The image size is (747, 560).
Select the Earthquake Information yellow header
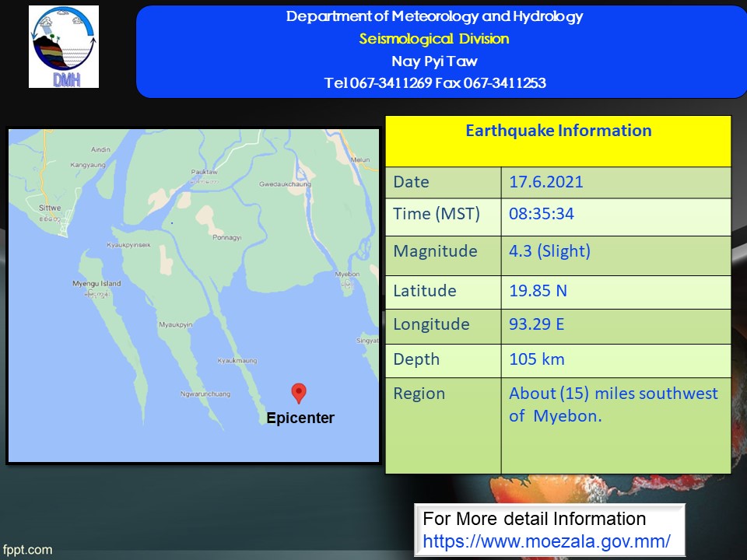[558, 131]
